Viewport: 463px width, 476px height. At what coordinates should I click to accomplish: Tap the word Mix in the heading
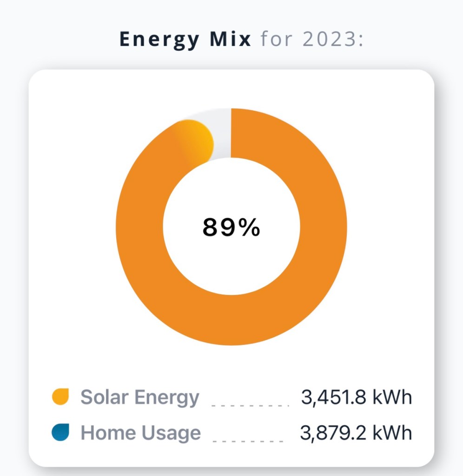click(231, 40)
